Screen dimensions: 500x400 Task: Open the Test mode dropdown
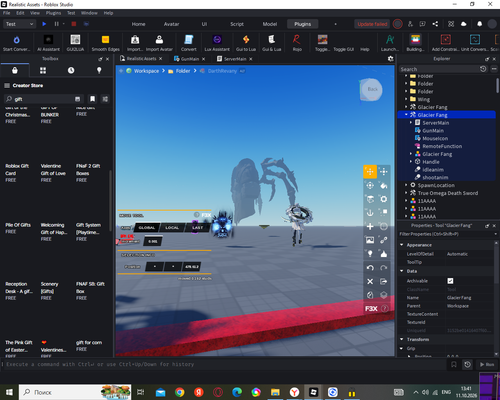pyautogui.click(x=19, y=24)
